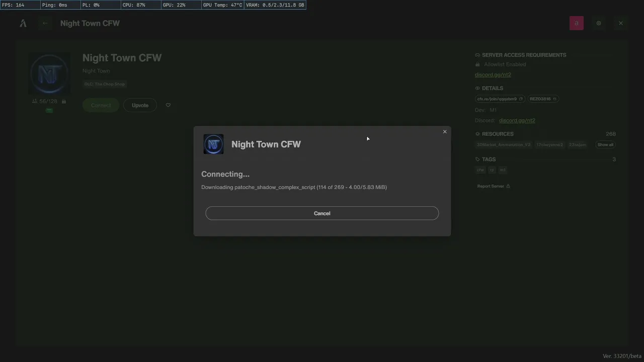Click the layers icon beside RESOURCES
Screen dimensions: 644x362
click(477, 134)
